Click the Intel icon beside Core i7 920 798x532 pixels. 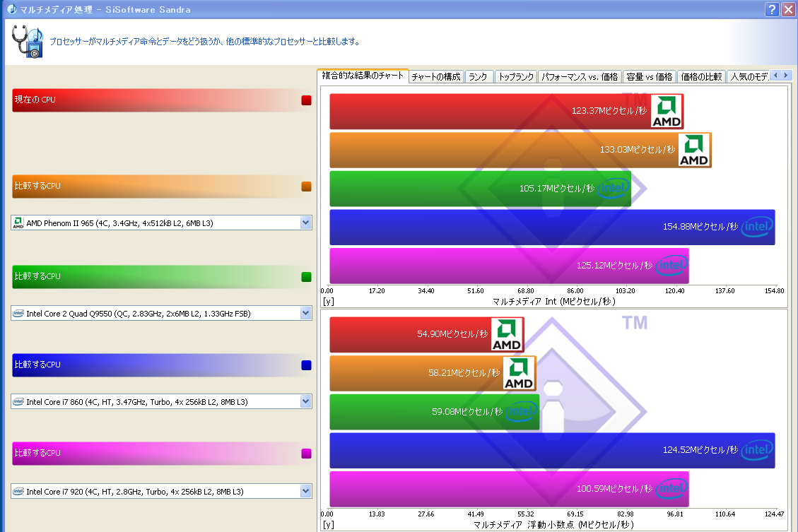(x=18, y=491)
